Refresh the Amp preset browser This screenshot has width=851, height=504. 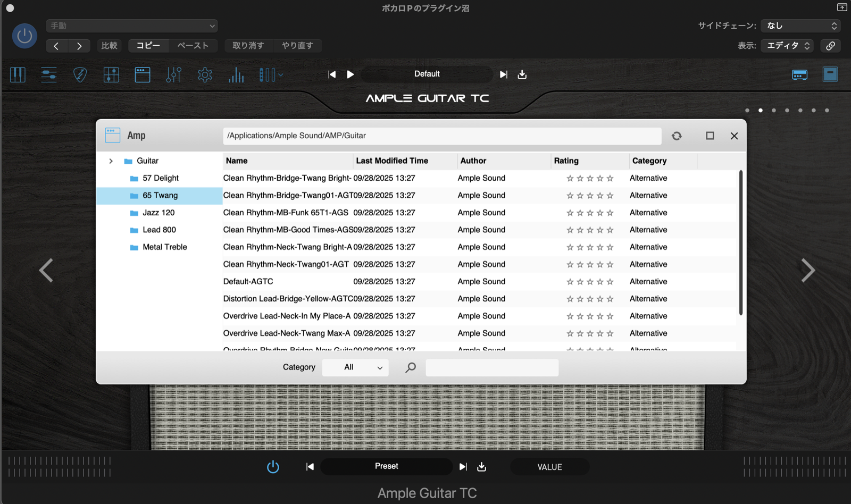(x=677, y=136)
